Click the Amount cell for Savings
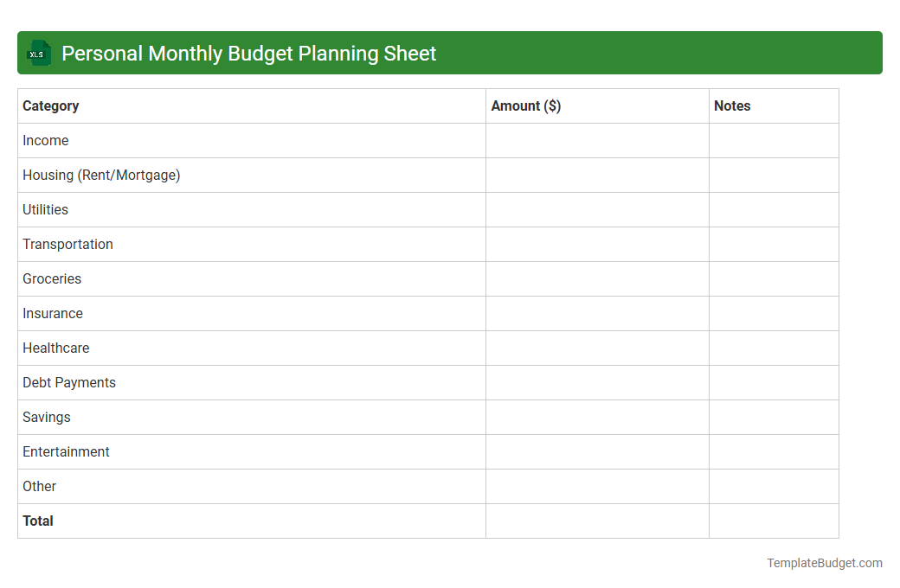The height and width of the screenshot is (588, 900). coord(597,417)
